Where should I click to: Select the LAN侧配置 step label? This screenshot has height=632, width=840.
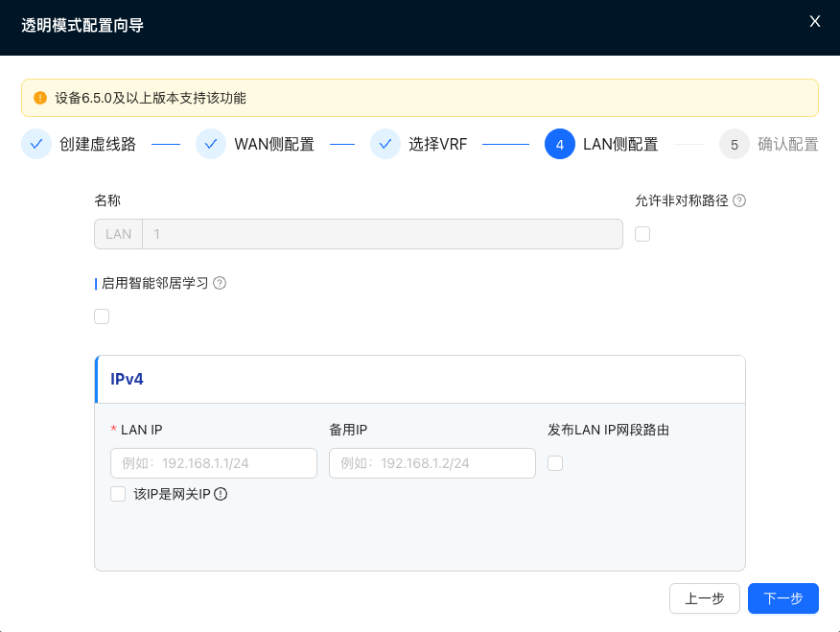point(620,144)
